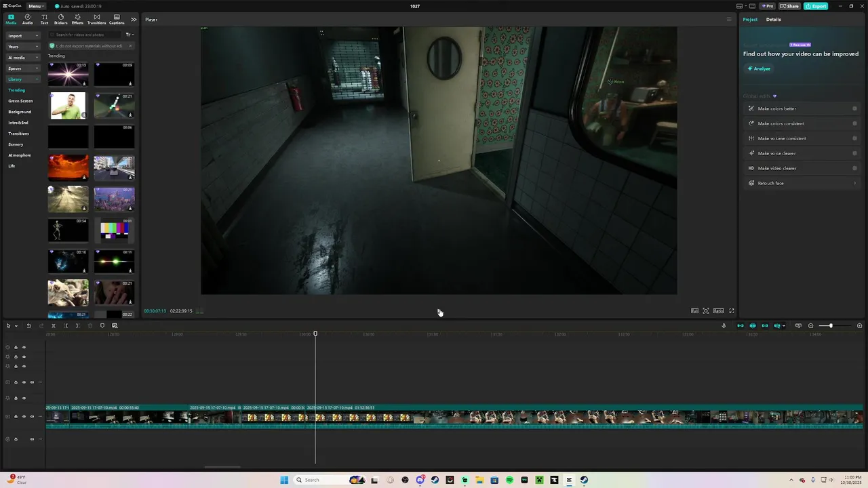Click the record voiceover microphone icon

(x=724, y=326)
